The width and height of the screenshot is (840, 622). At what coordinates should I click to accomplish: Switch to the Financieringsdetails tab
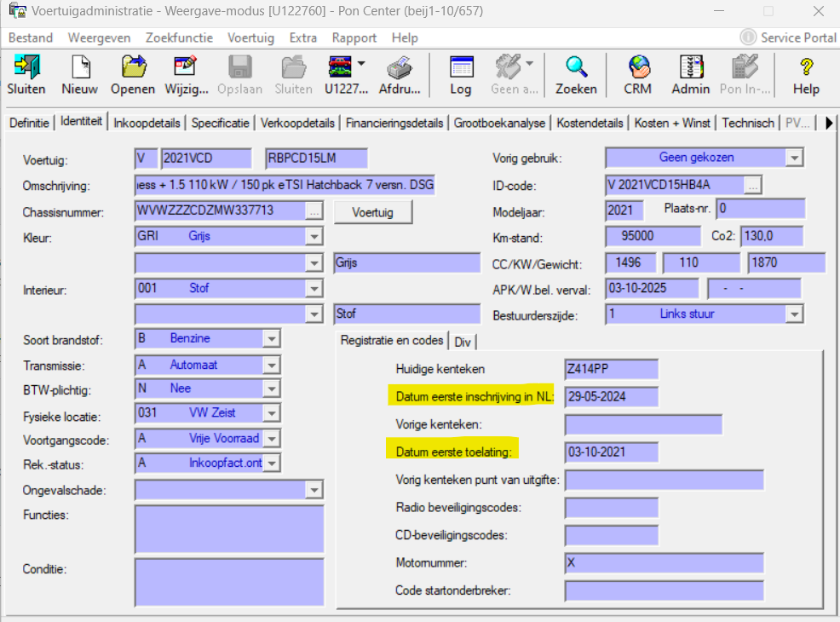[x=394, y=124]
